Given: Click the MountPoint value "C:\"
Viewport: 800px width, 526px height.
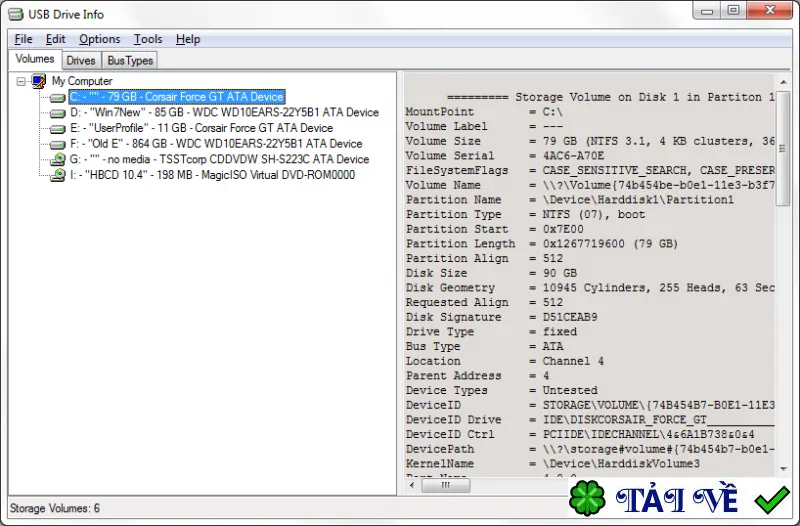Looking at the screenshot, I should (x=553, y=112).
